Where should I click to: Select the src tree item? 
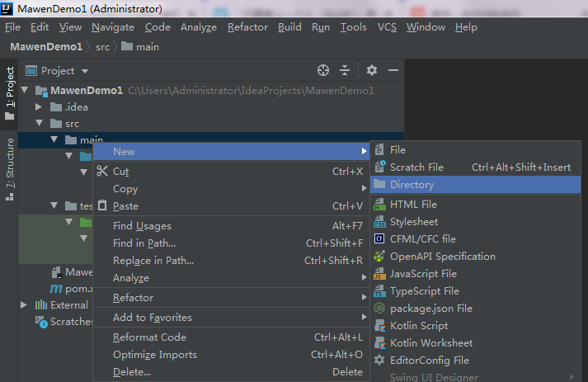click(x=72, y=124)
